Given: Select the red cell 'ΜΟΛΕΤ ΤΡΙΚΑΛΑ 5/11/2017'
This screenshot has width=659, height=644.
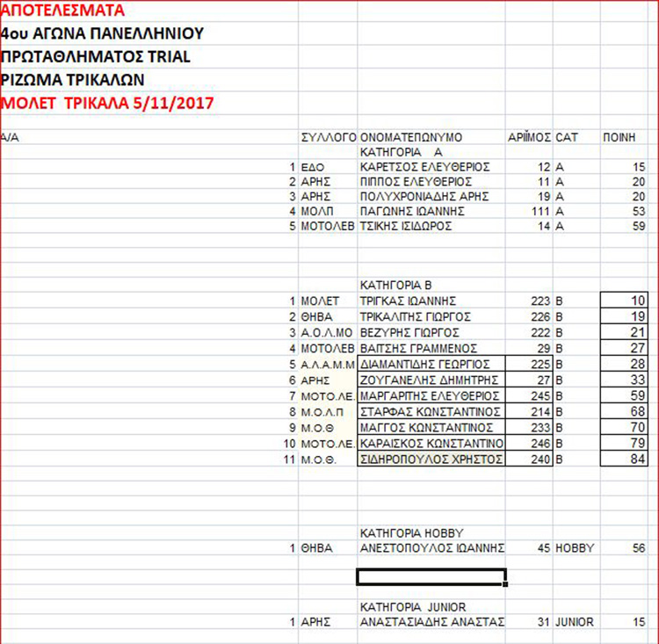Looking at the screenshot, I should (x=107, y=103).
